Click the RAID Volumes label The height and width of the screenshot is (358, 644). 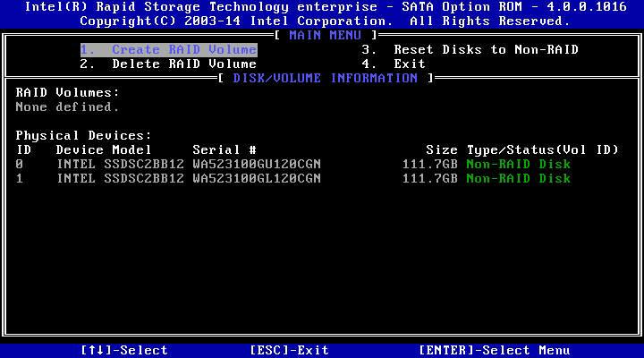click(67, 92)
